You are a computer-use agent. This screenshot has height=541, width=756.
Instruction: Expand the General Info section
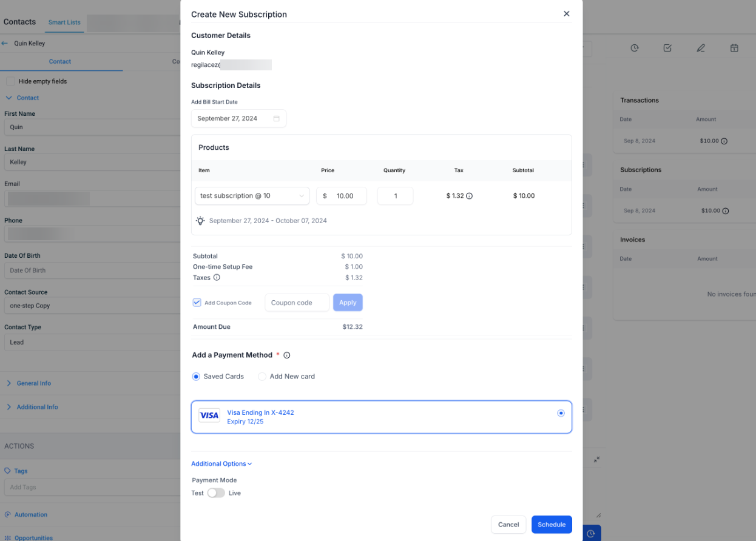[33, 383]
